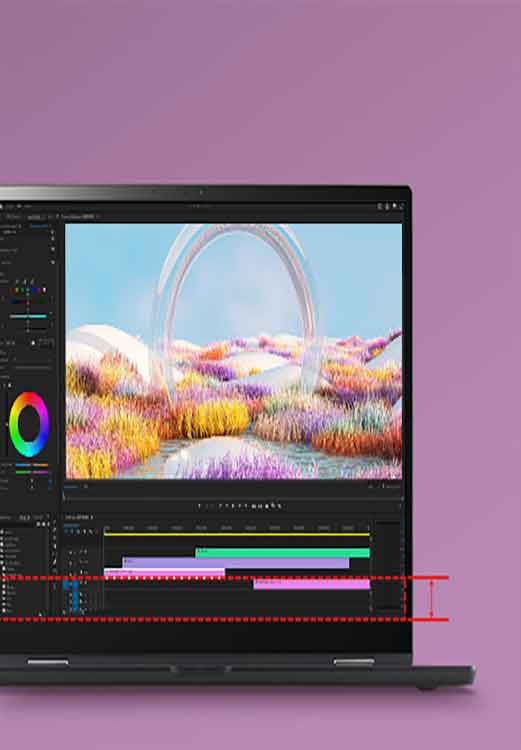Select the green clip on the timeline
The height and width of the screenshot is (750, 521).
point(282,553)
